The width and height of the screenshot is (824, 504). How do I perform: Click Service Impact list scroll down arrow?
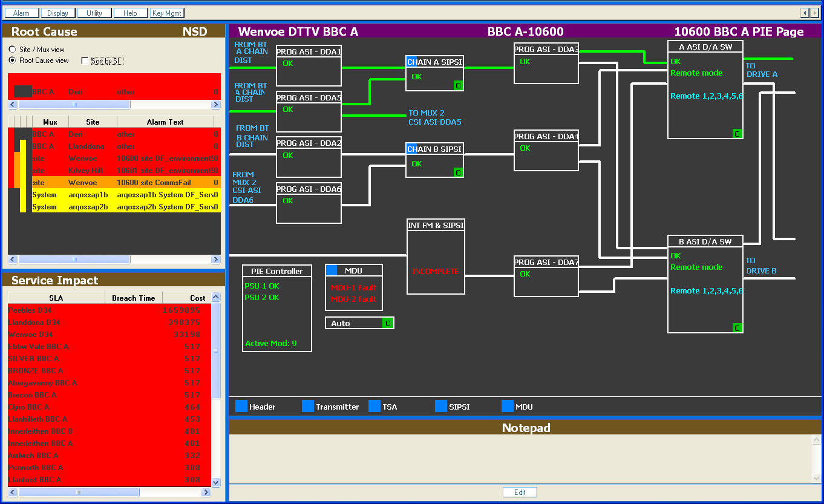pos(216,482)
